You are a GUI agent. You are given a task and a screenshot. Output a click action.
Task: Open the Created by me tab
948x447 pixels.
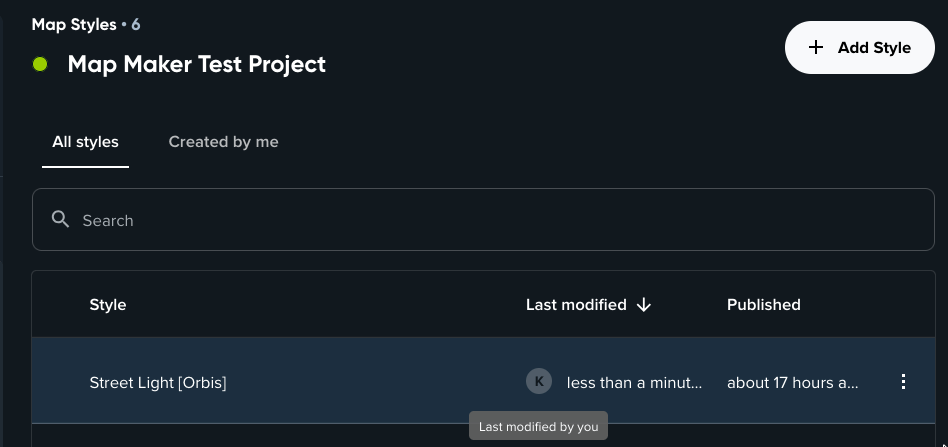(223, 142)
